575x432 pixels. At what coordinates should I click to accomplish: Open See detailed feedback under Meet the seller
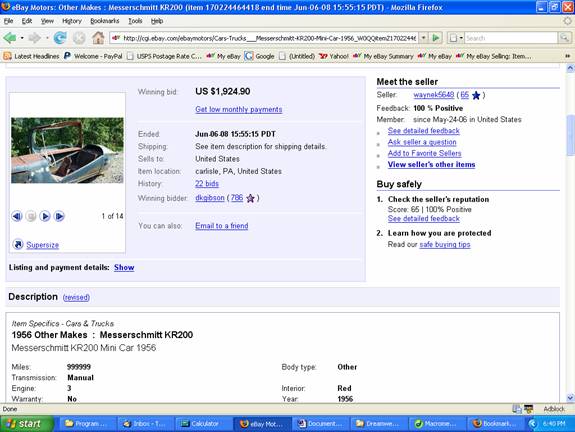pos(424,131)
